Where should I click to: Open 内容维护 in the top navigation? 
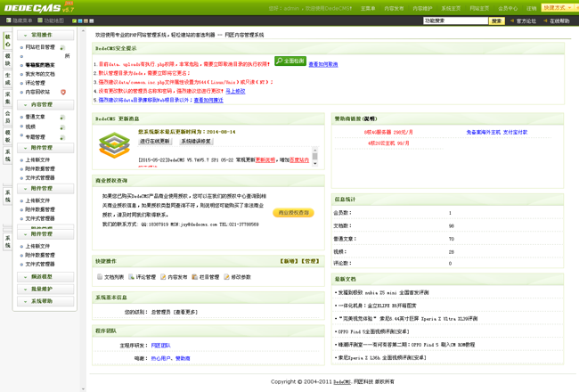click(x=422, y=8)
